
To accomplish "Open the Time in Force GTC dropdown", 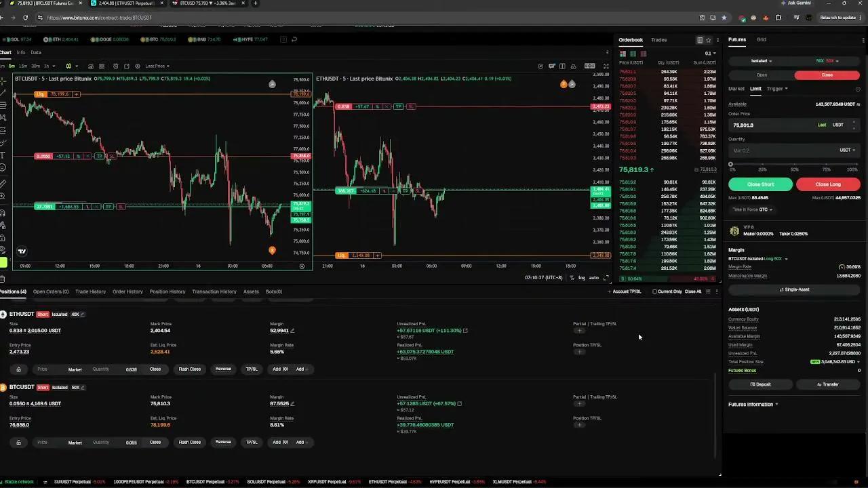I will [x=752, y=210].
